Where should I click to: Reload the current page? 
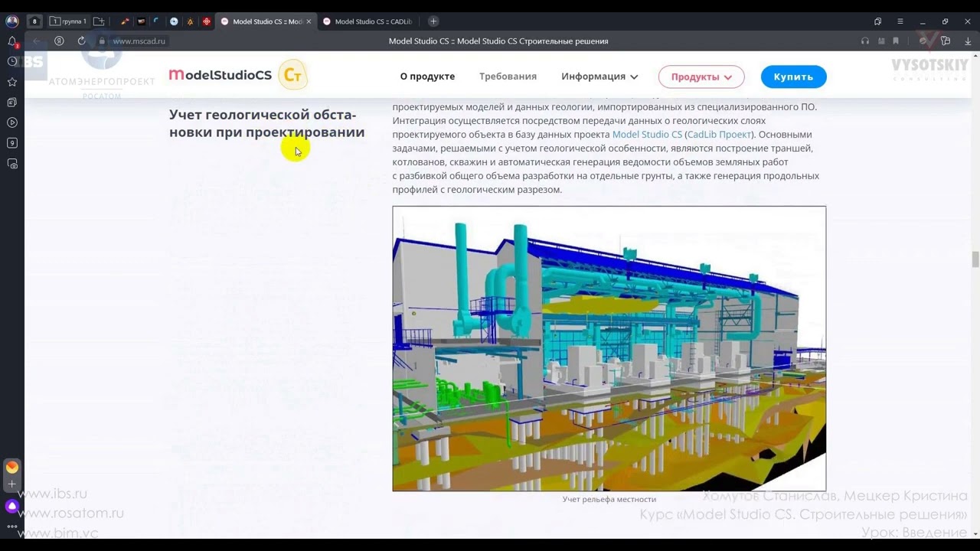[x=81, y=41]
